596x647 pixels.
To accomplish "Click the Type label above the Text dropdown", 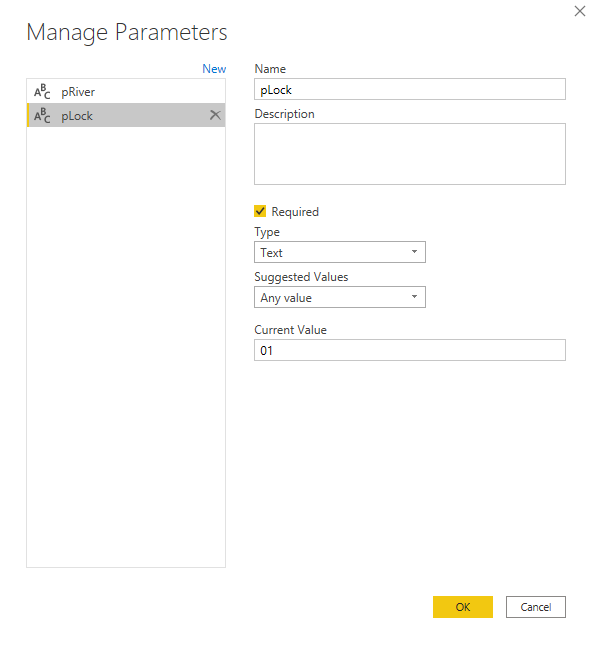I will (267, 232).
